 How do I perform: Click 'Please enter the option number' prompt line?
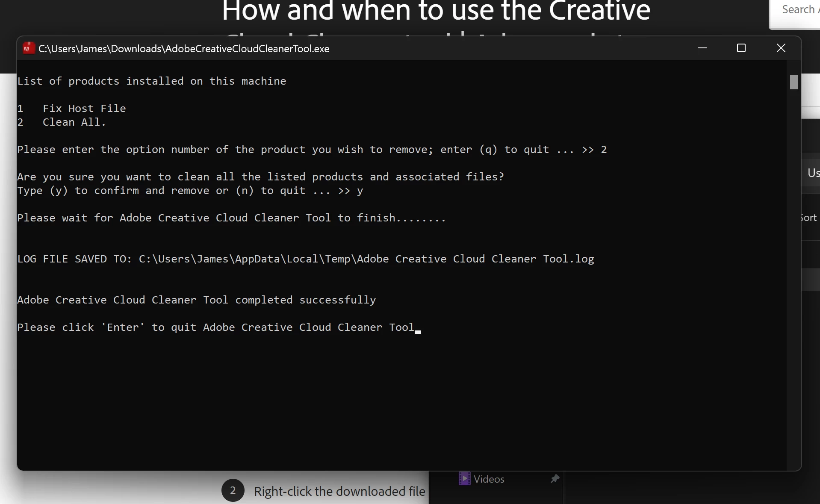click(312, 150)
